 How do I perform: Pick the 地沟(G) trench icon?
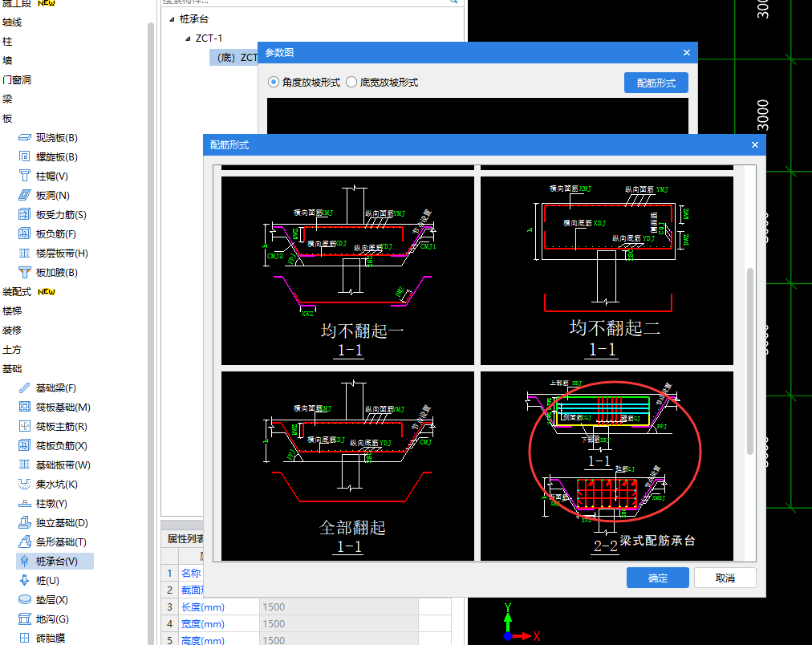coord(24,619)
